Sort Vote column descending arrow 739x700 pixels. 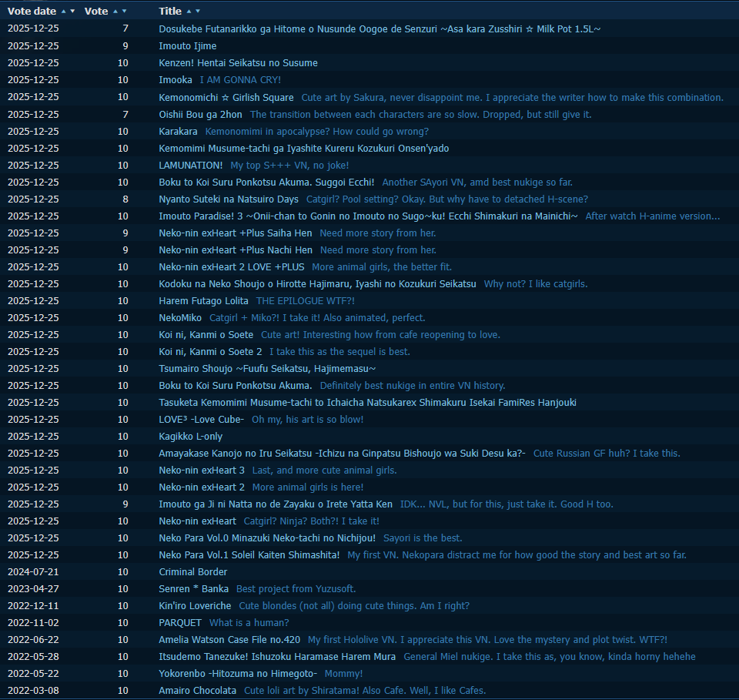pos(125,11)
